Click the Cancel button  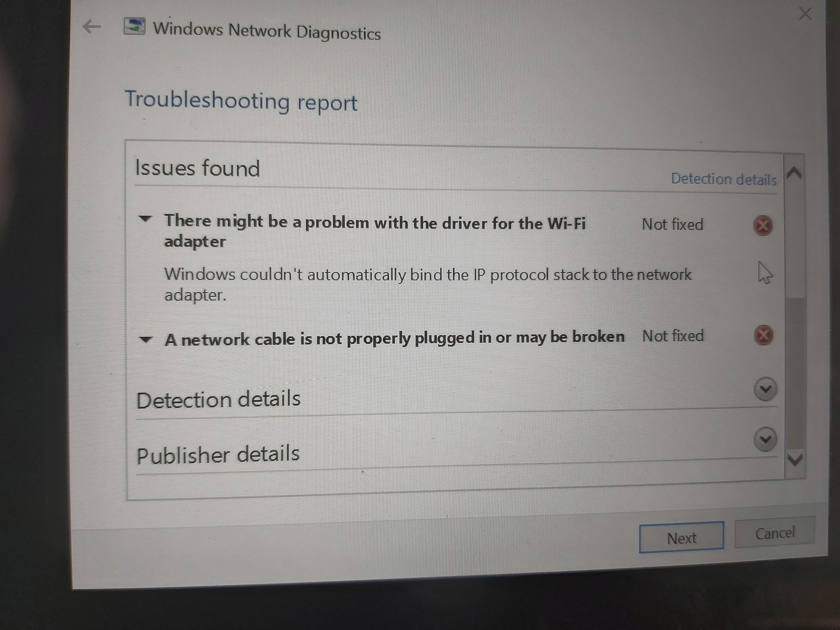click(x=775, y=532)
